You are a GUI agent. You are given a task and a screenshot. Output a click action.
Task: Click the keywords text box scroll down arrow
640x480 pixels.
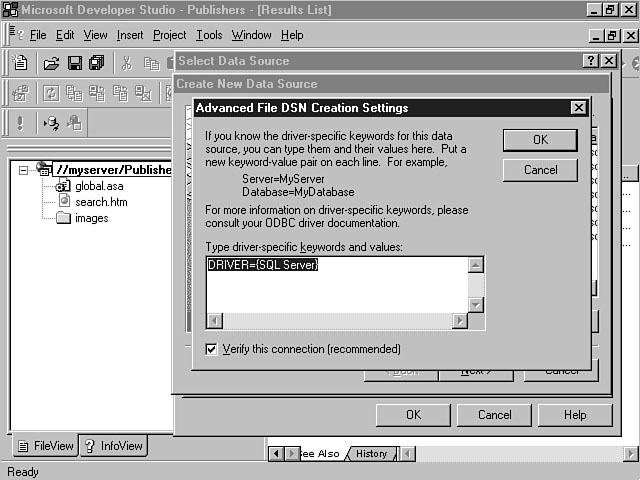click(x=476, y=305)
